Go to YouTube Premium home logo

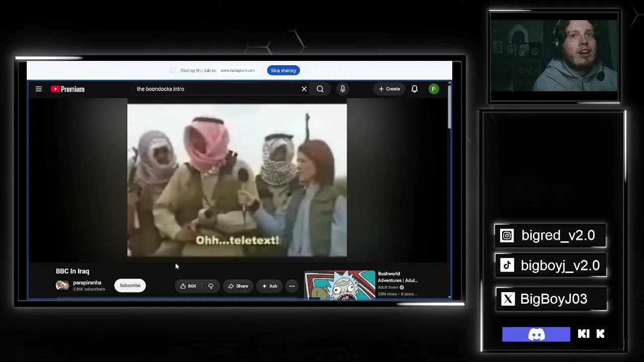pos(67,89)
